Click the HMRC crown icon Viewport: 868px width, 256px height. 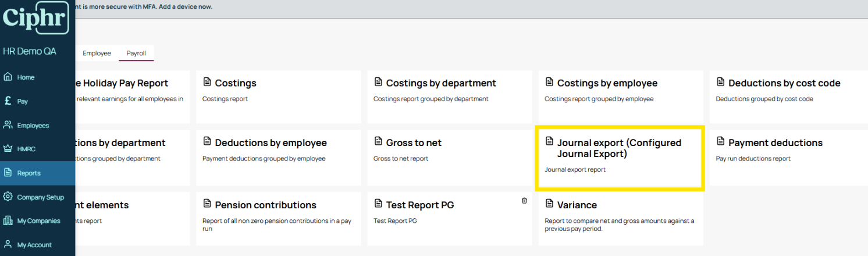8,148
